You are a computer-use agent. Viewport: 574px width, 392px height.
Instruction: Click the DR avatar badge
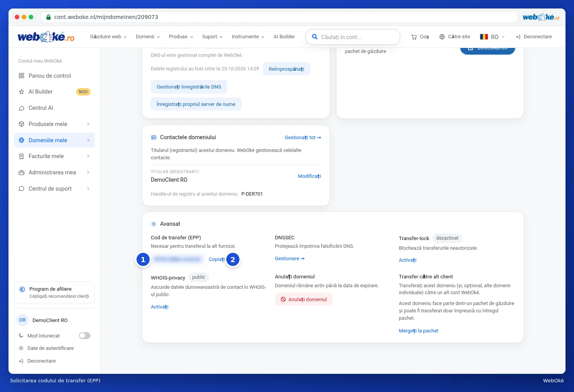point(22,320)
